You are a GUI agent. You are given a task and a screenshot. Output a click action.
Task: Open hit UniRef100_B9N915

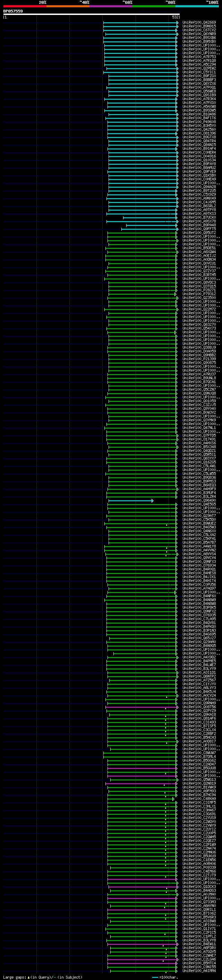coord(199,26)
